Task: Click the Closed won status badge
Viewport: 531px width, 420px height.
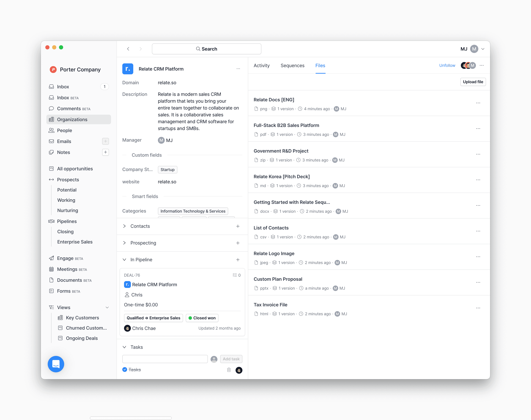Action: [x=202, y=318]
